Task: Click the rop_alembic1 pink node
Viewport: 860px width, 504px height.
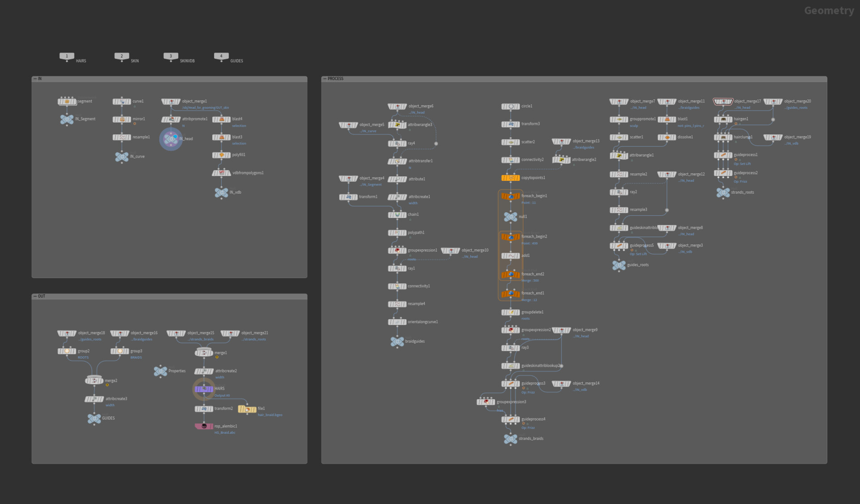Action: (x=204, y=426)
